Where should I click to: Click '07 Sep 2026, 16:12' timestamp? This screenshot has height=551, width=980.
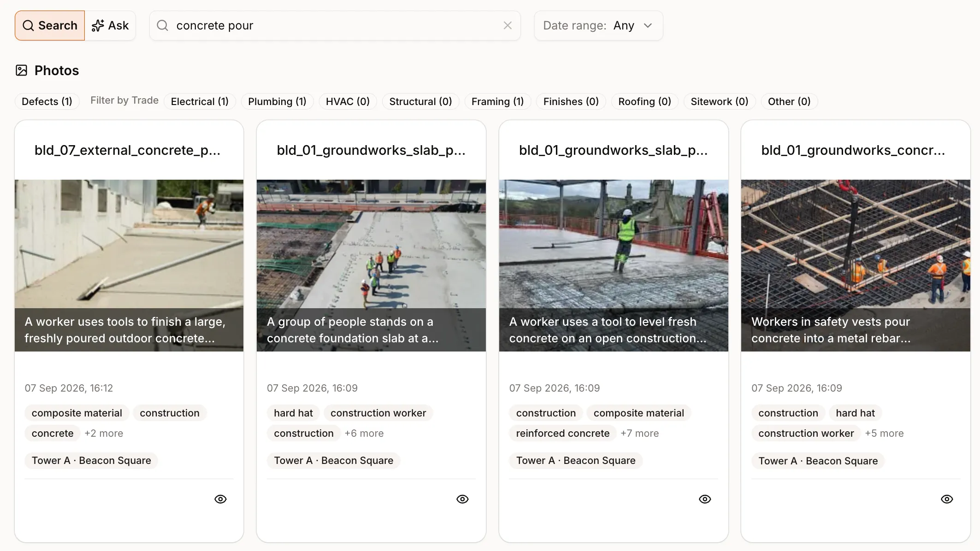click(69, 388)
